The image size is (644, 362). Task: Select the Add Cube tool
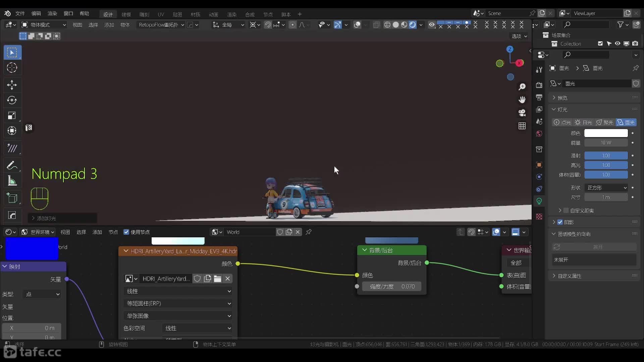tap(12, 198)
